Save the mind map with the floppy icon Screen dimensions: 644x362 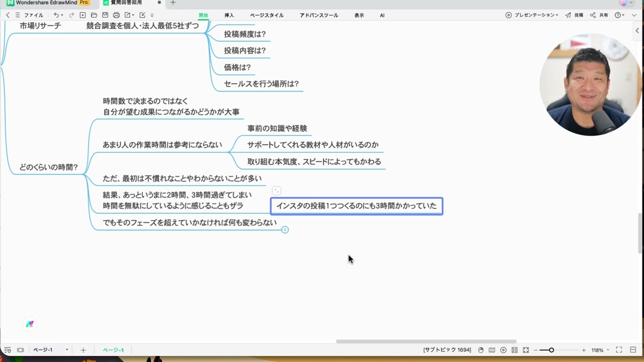pos(105,15)
